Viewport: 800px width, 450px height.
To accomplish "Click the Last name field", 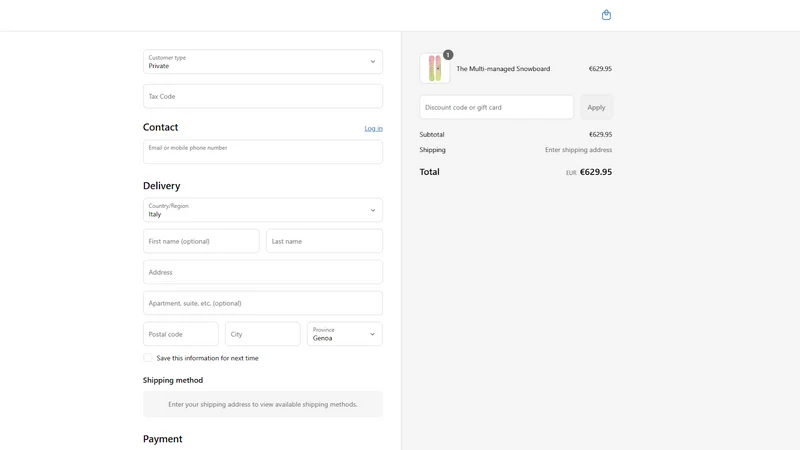I will click(x=324, y=241).
